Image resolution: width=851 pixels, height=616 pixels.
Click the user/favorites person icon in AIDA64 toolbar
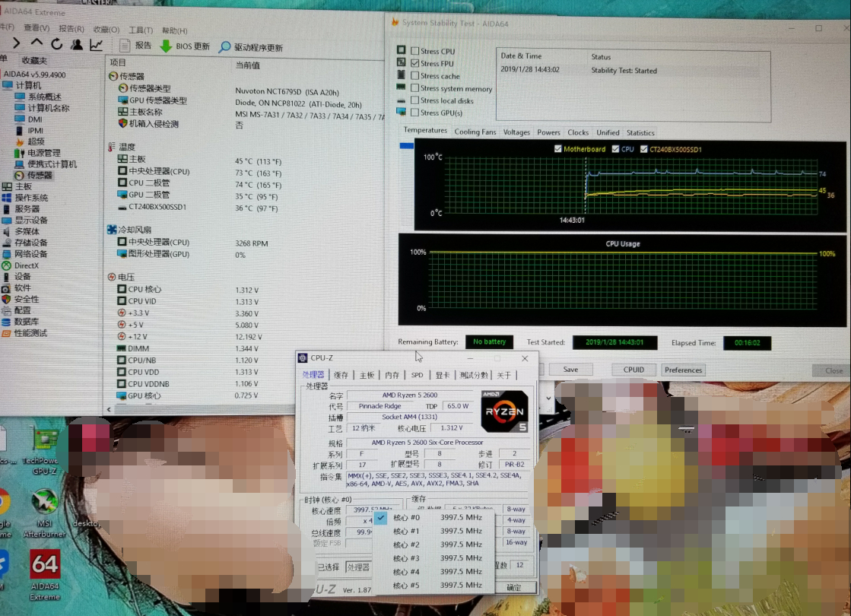click(x=77, y=45)
